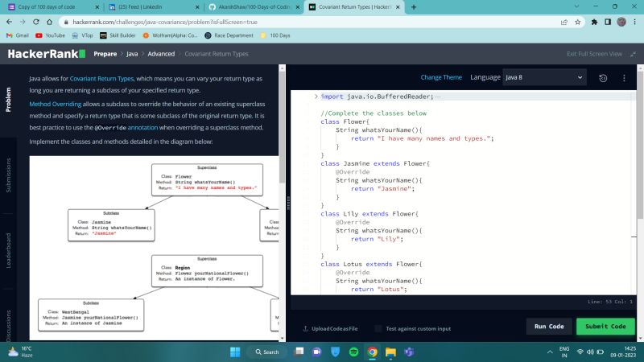The height and width of the screenshot is (362, 644).
Task: Open the Leaderboard side tab
Action: (9, 249)
